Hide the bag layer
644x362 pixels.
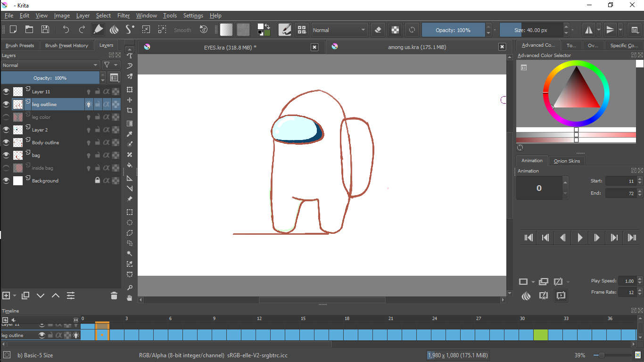[x=6, y=155]
